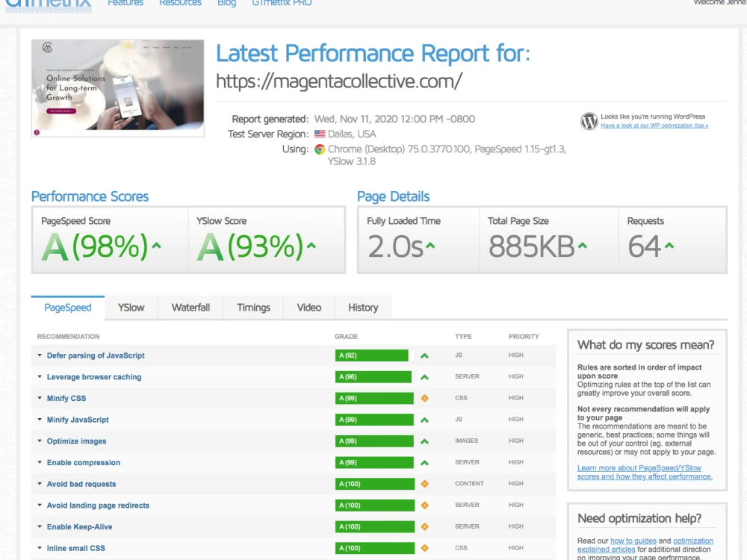Open optimization explained articles link
The height and width of the screenshot is (560, 747).
click(645, 545)
